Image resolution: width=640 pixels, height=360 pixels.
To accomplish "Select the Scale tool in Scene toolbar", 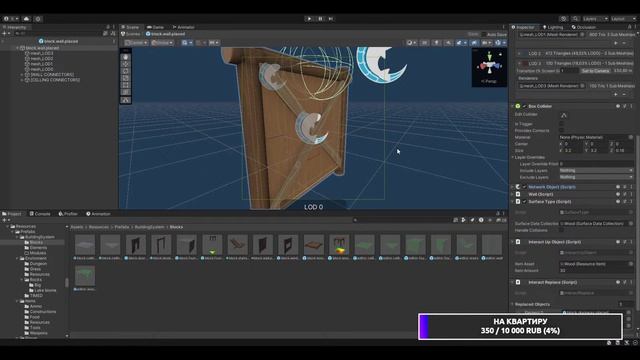I will pyautogui.click(x=126, y=78).
